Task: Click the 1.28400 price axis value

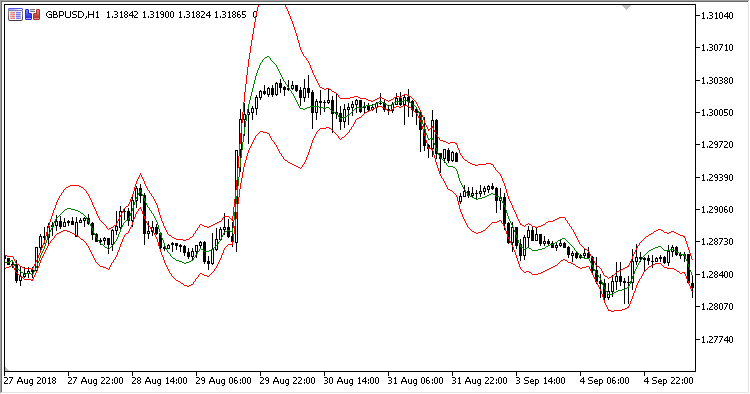Action: [x=717, y=275]
